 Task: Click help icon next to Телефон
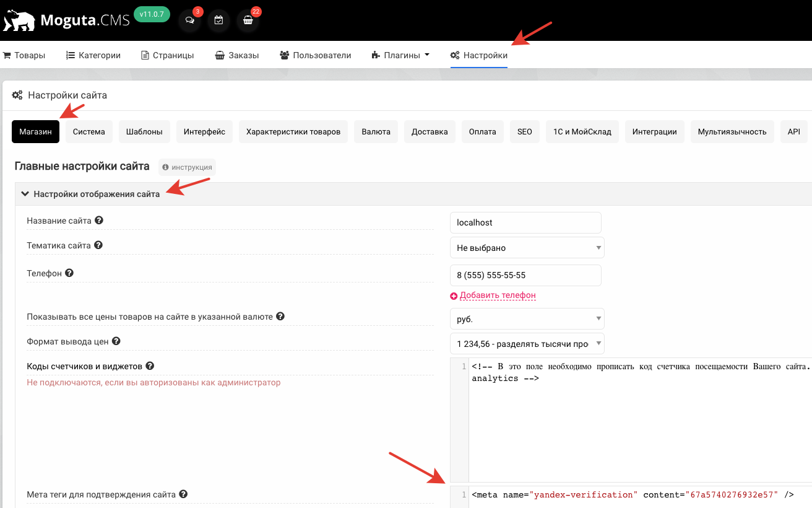69,273
